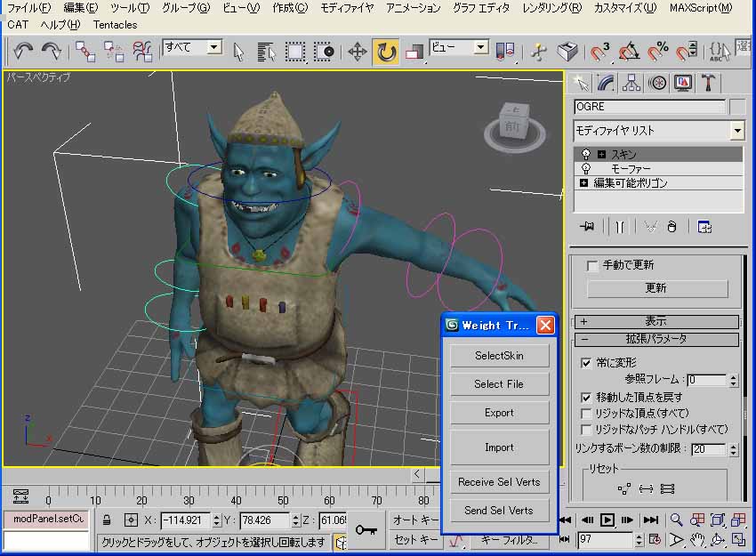This screenshot has height=556, width=756.
Task: Uncheck 常に変形 checkbox
Action: point(586,363)
